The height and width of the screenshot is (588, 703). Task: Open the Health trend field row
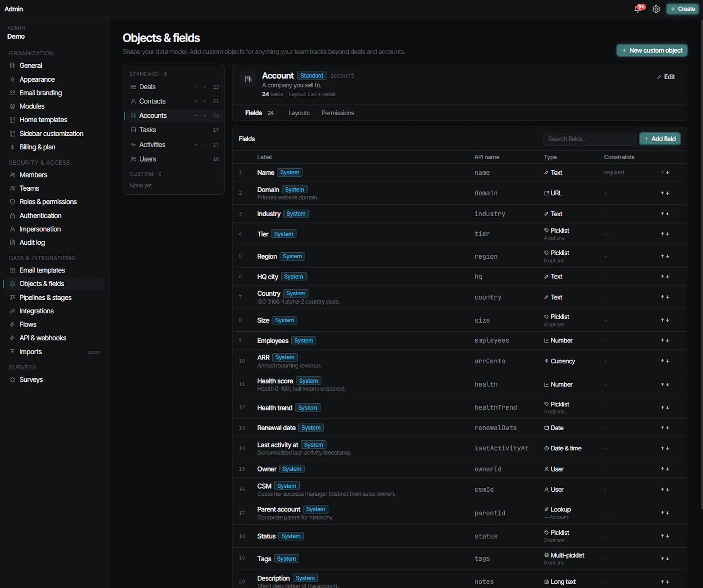[x=459, y=408]
